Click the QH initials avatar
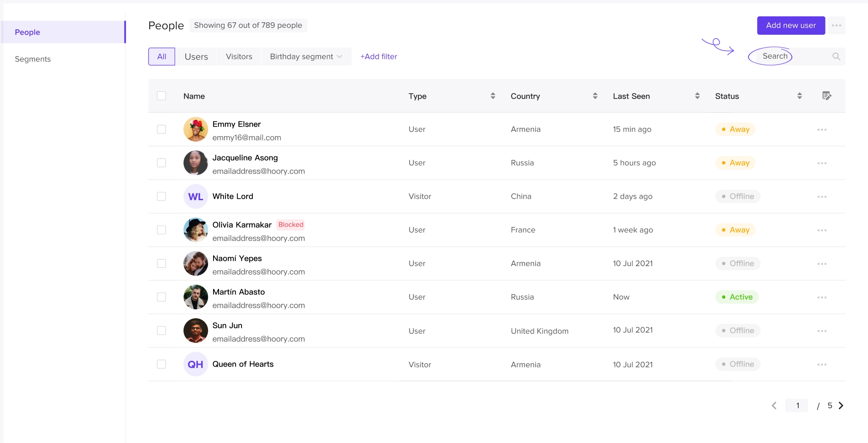The height and width of the screenshot is (443, 868). [196, 364]
